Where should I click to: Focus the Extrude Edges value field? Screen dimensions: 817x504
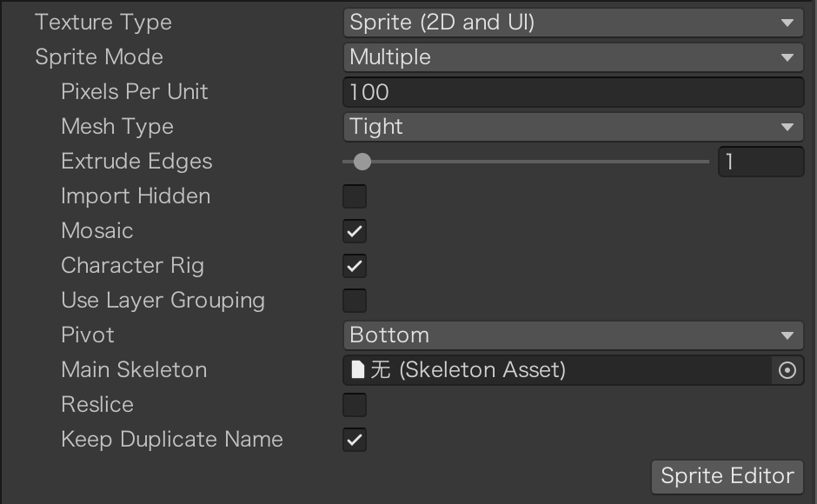click(x=761, y=162)
